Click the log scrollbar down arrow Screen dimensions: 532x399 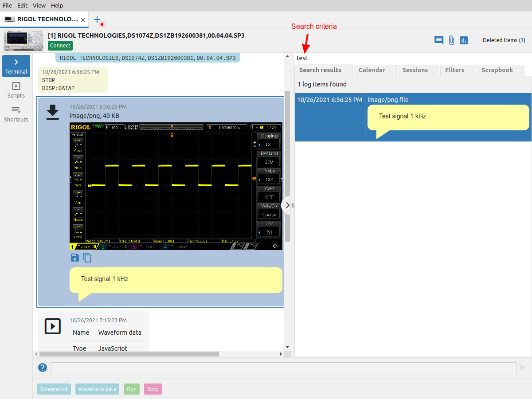click(x=287, y=347)
